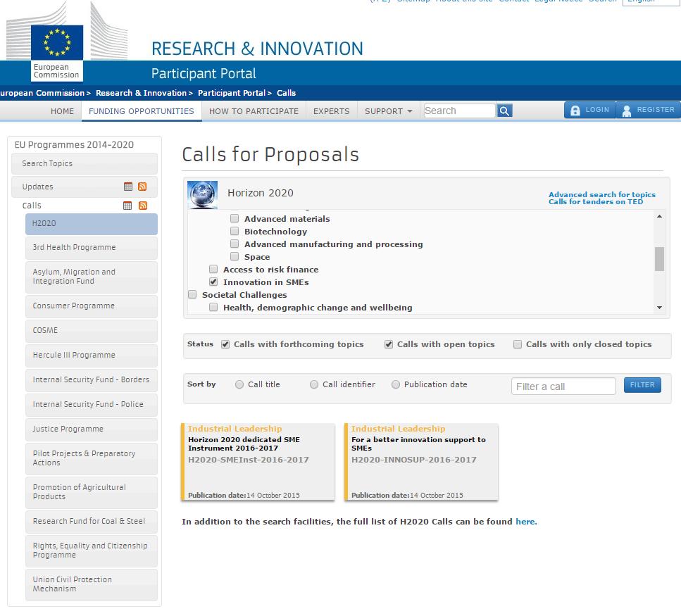Open Rights, Equality and Citizenship Programme
681x616 pixels.
92,551
